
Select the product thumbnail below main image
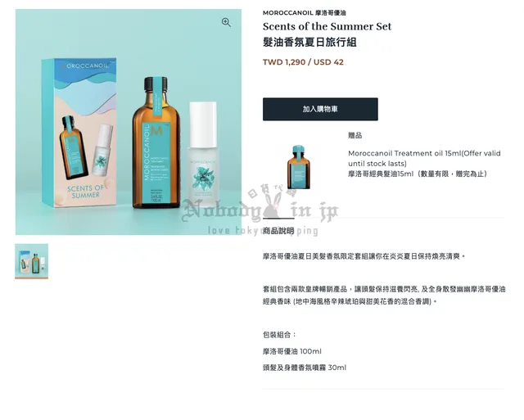tap(31, 261)
